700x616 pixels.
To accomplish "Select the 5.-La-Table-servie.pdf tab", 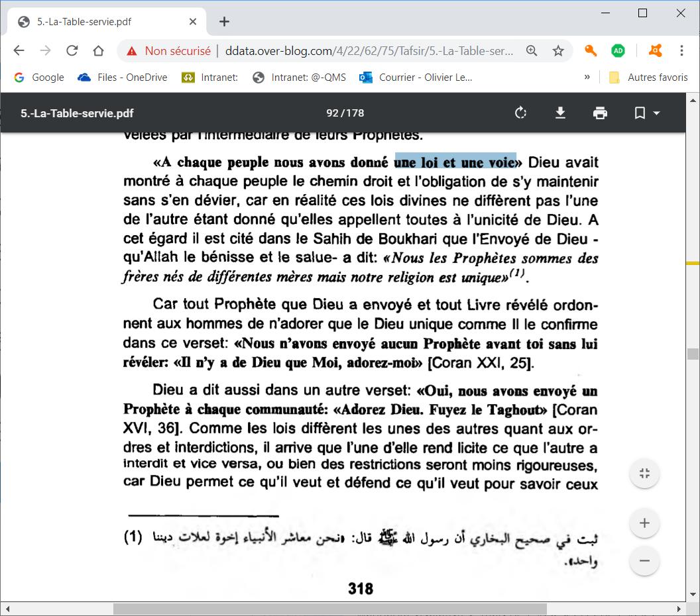I will tap(106, 21).
